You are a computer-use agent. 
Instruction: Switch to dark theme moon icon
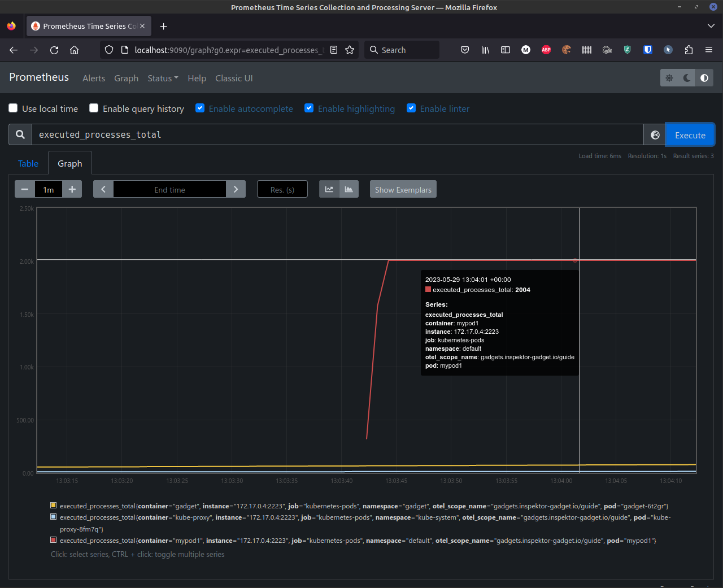687,78
